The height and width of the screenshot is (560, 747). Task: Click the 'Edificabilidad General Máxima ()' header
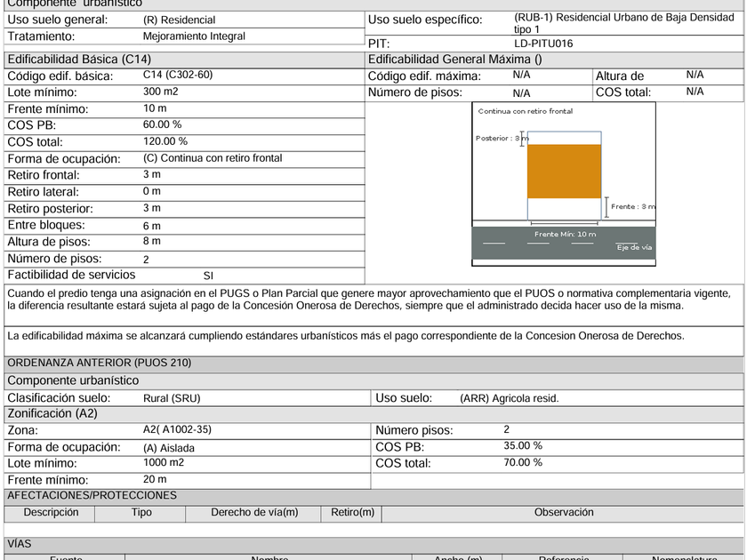(x=455, y=60)
